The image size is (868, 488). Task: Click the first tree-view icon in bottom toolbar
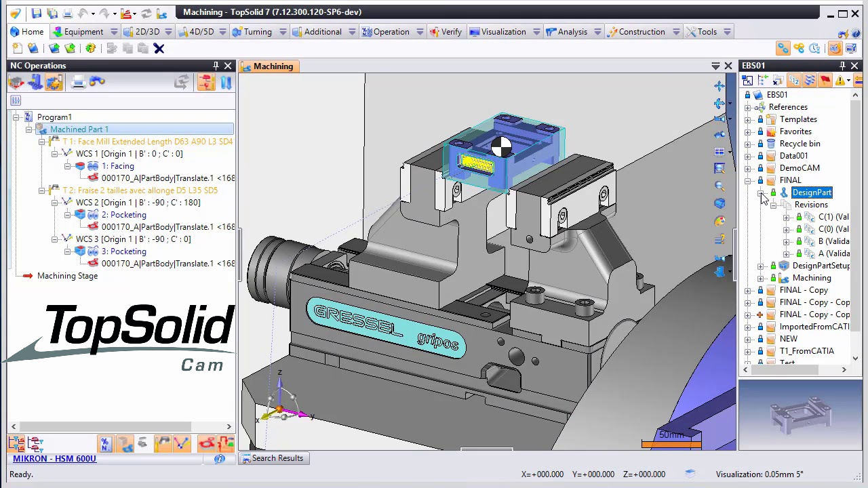(16, 444)
